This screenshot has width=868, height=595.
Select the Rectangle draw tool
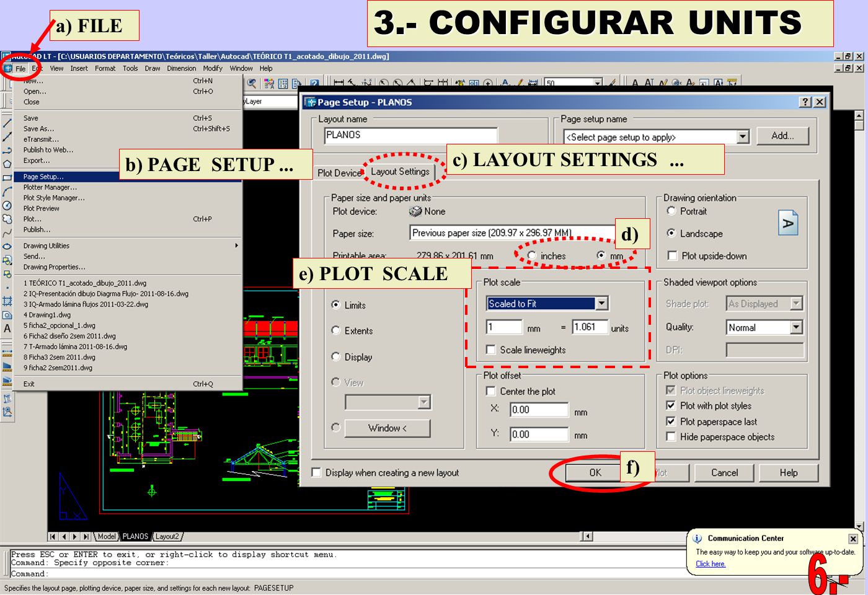coord(7,178)
